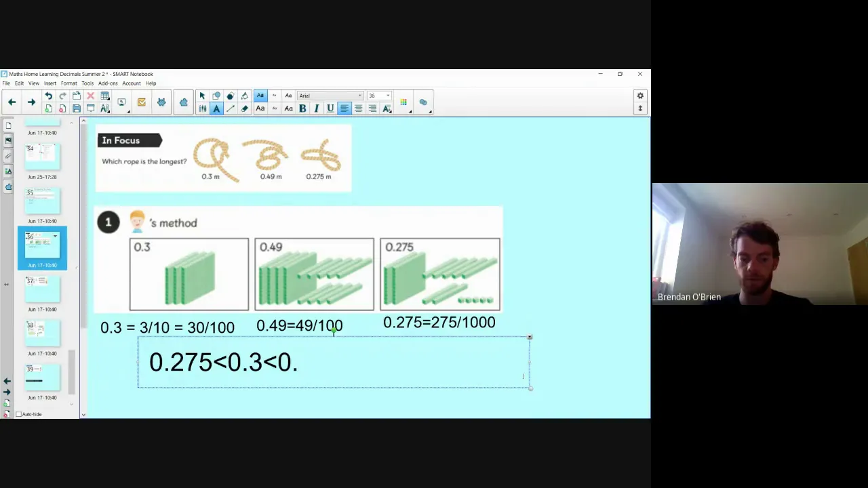The image size is (868, 488).
Task: Open the File menu
Action: pos(6,83)
